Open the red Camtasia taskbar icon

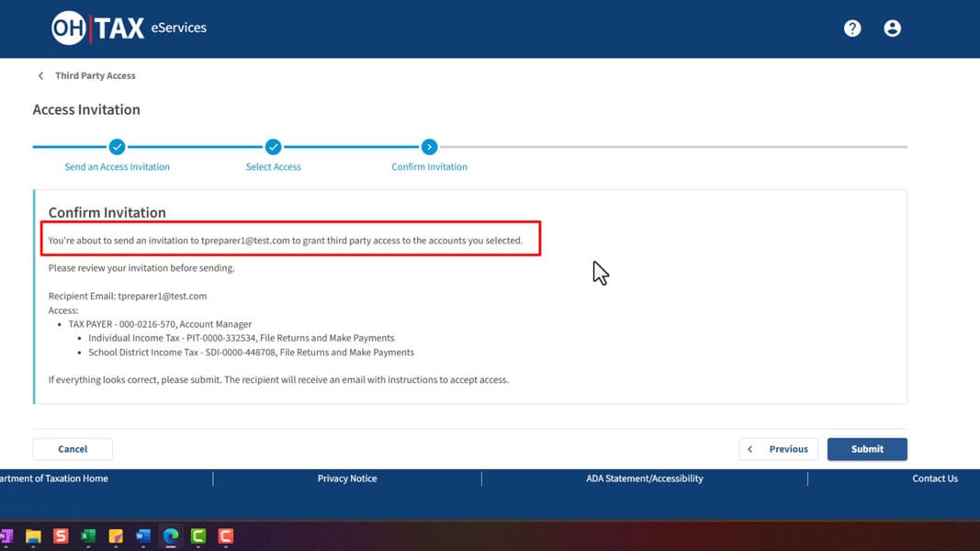(x=226, y=536)
